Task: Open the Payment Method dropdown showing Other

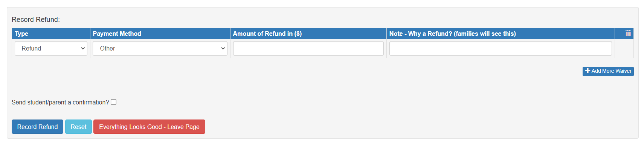Action: 160,48
